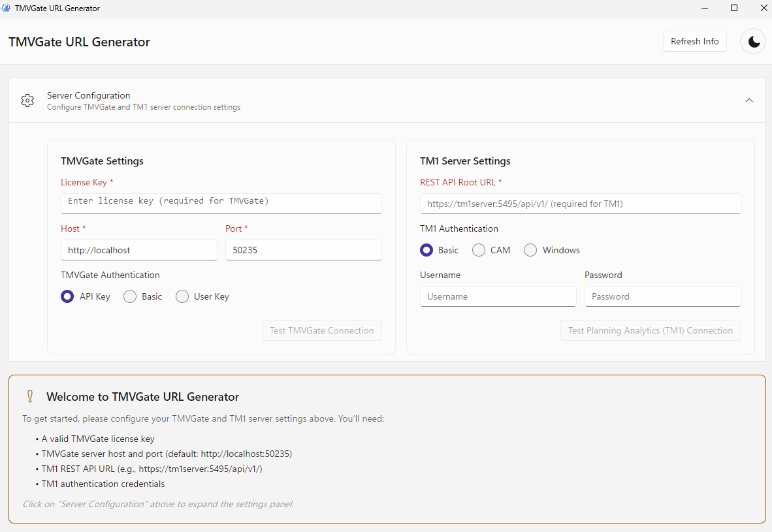The width and height of the screenshot is (772, 532).
Task: Minimize the TMVGate URL Generator window
Action: (x=705, y=8)
